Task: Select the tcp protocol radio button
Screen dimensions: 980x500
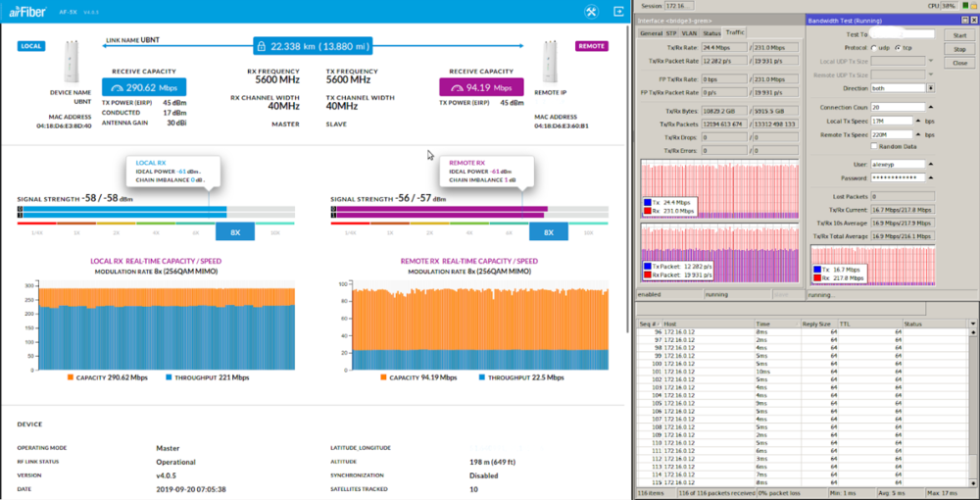Action: (x=897, y=47)
